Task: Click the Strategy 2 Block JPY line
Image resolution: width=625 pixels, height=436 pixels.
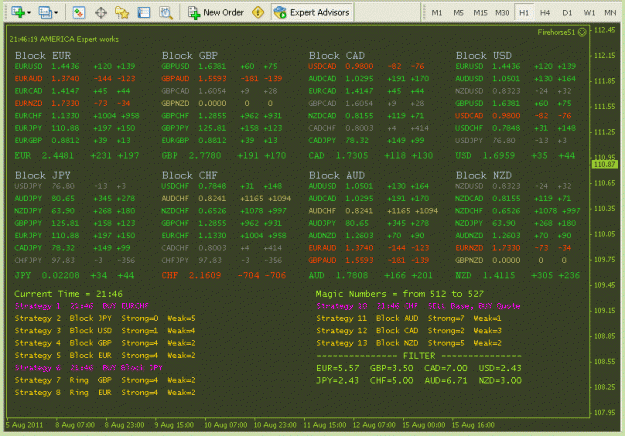Action: pos(105,318)
